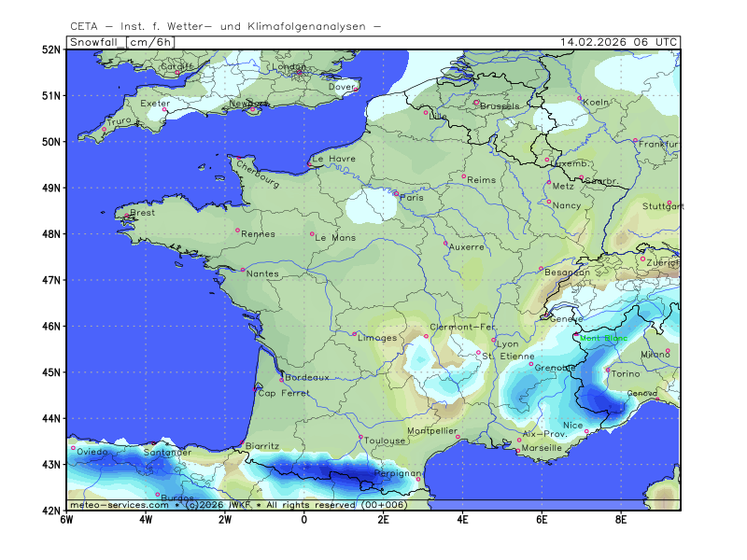Click the Lyon city marker
Viewport: 747px width, 560px height.
pos(494,340)
